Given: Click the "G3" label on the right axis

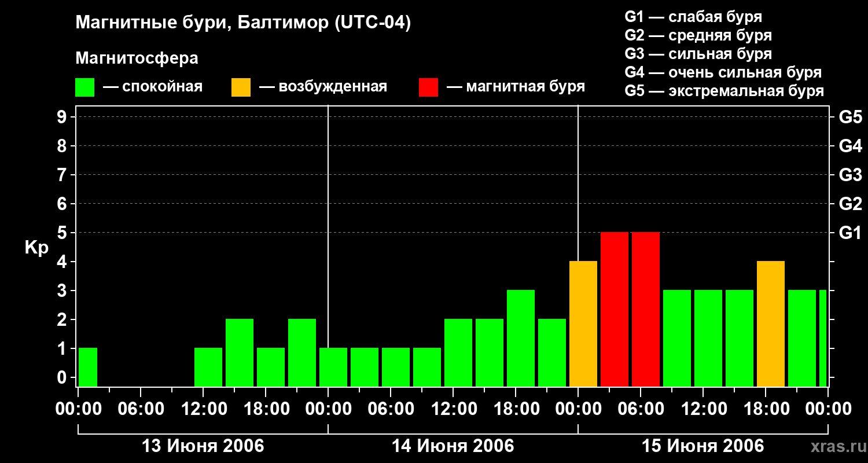Looking at the screenshot, I should 850,175.
